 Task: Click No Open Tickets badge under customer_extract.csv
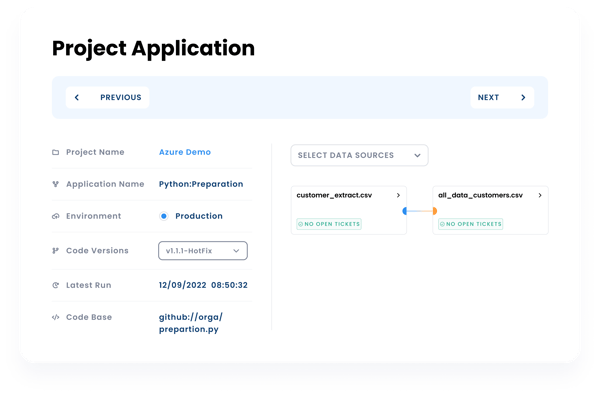(329, 224)
